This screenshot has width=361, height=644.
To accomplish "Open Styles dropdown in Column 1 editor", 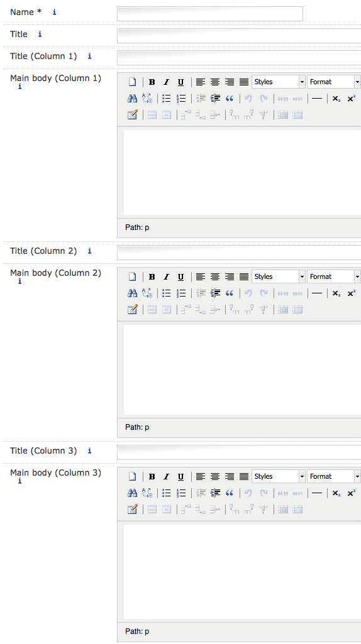I will tap(279, 82).
